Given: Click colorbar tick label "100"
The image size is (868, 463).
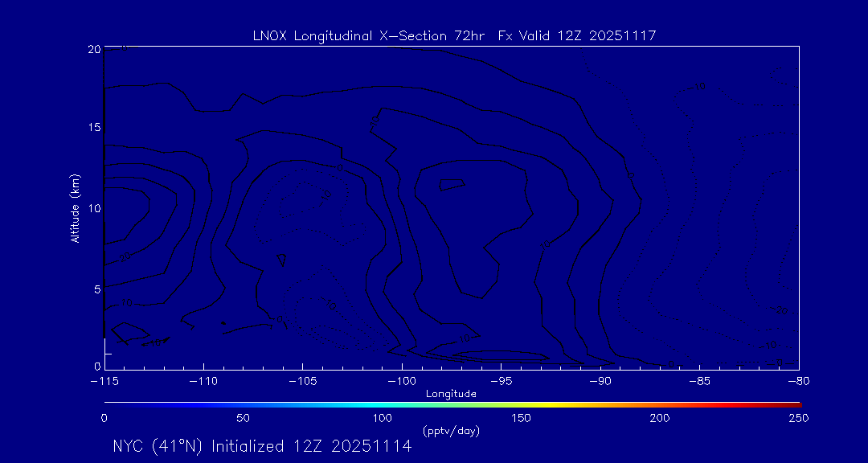Looking at the screenshot, I should [383, 418].
